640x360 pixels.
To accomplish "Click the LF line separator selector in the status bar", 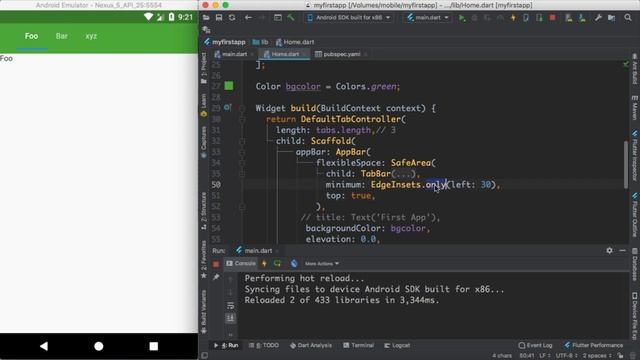I will (x=544, y=356).
